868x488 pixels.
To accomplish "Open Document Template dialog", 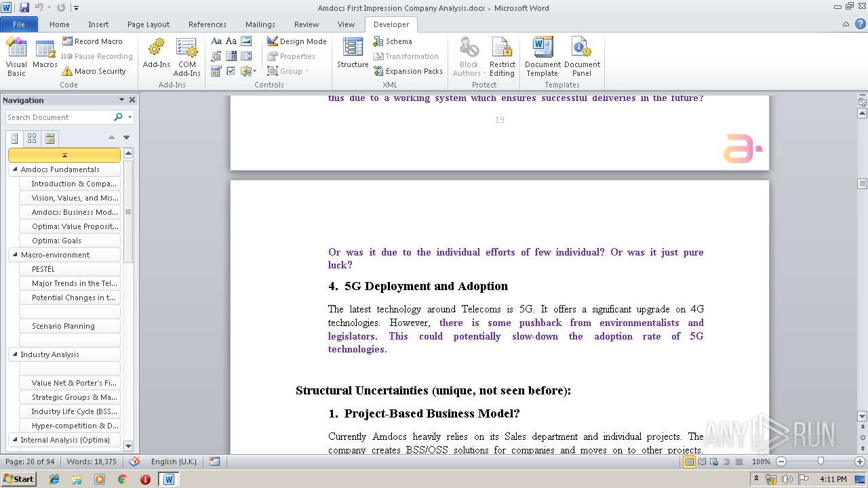I will [542, 58].
